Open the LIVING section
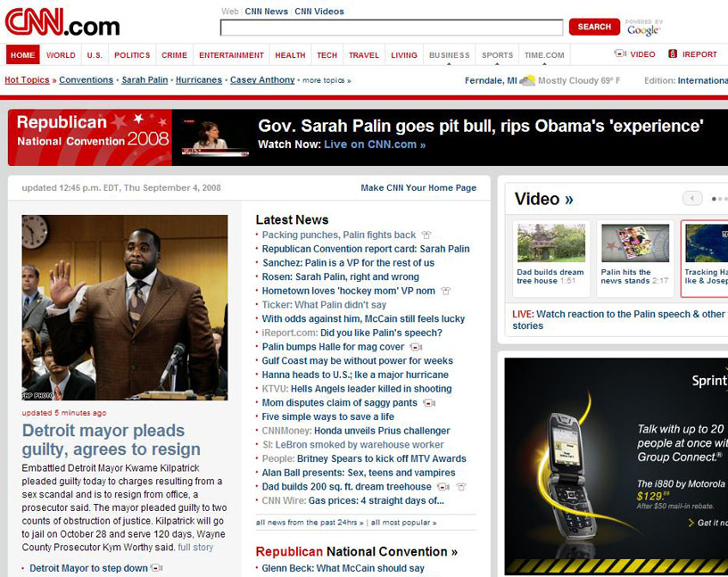 click(404, 54)
